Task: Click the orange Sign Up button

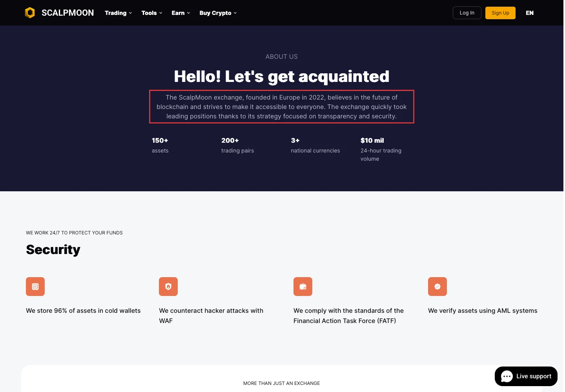Action: tap(500, 13)
